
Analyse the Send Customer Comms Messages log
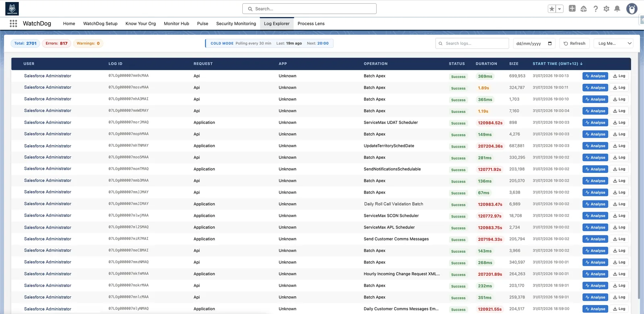point(595,239)
